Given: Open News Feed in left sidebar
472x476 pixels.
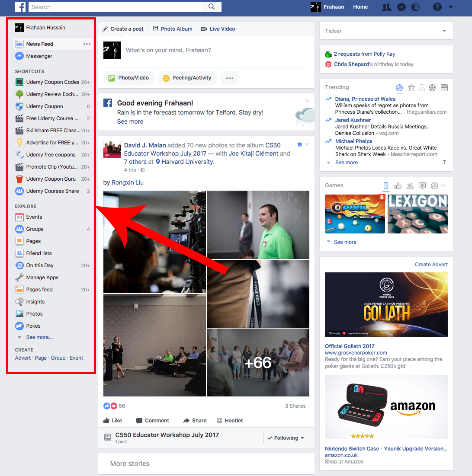Looking at the screenshot, I should click(x=53, y=44).
